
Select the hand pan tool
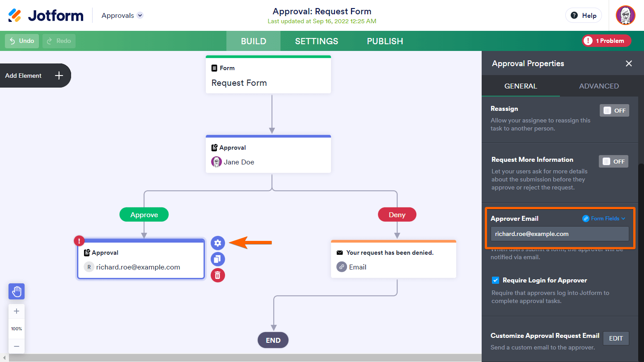click(x=17, y=292)
